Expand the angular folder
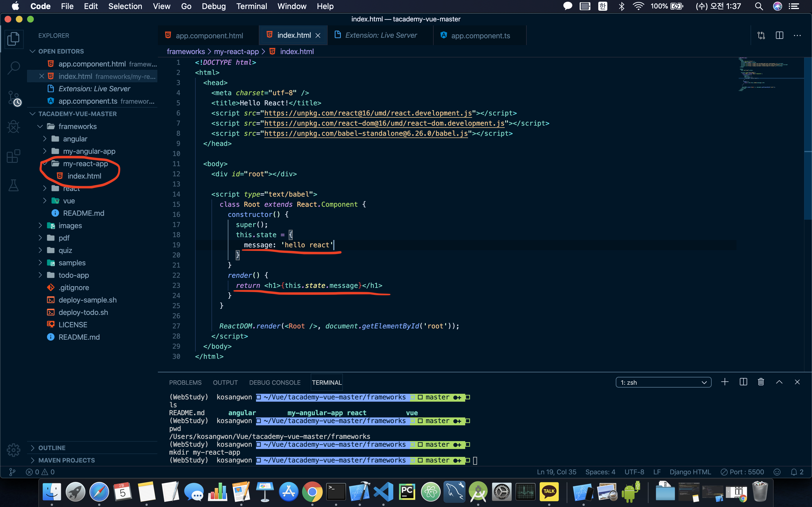The width and height of the screenshot is (812, 507). tap(75, 139)
